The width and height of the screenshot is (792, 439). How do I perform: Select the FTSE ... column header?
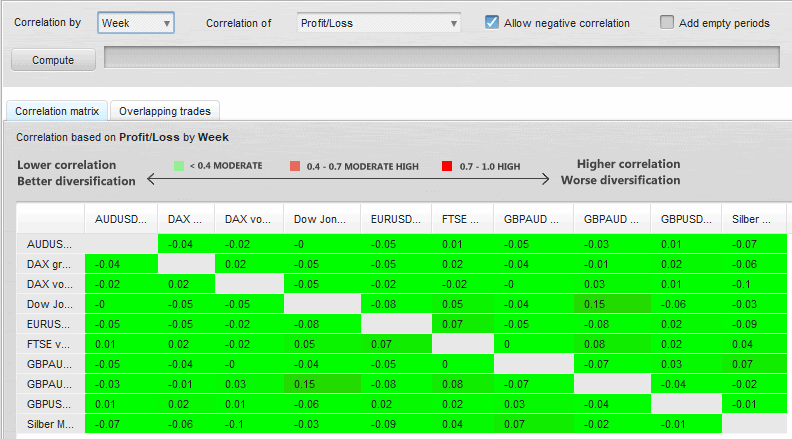(x=462, y=219)
